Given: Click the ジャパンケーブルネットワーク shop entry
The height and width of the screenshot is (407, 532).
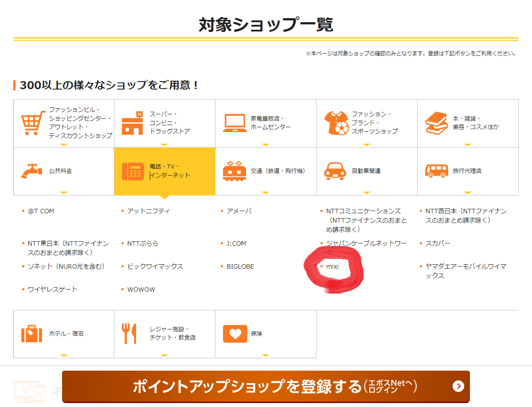Looking at the screenshot, I should [367, 248].
